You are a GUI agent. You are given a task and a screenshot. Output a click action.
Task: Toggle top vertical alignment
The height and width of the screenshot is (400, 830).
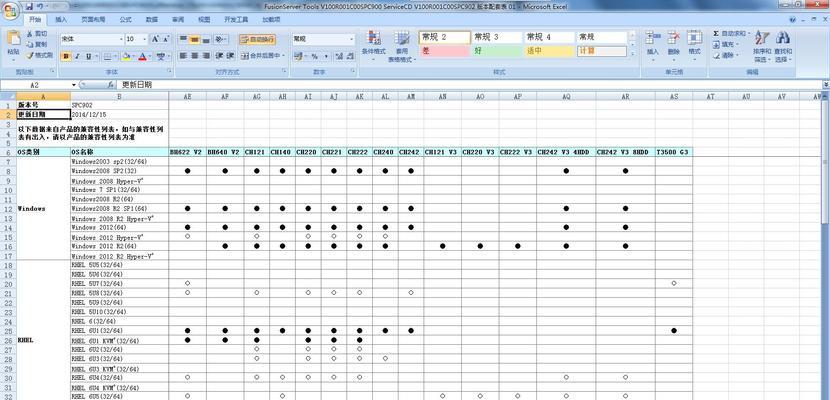[183, 39]
